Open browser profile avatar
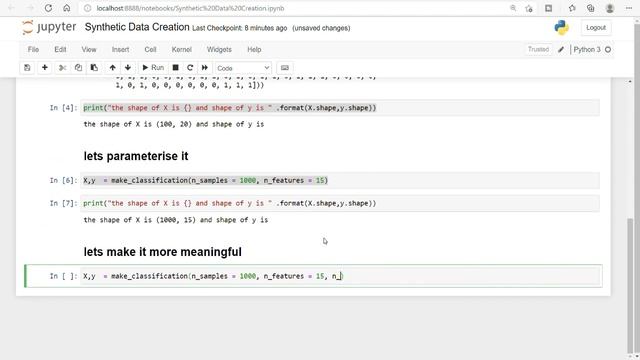Screen dimensions: 640x360 tap(610, 8)
